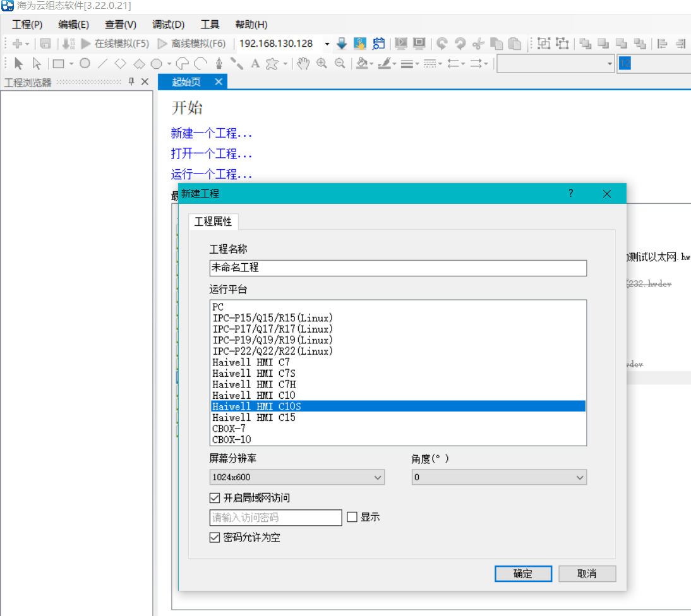Image resolution: width=691 pixels, height=616 pixels.
Task: Click the scissors cut icon
Action: (478, 44)
